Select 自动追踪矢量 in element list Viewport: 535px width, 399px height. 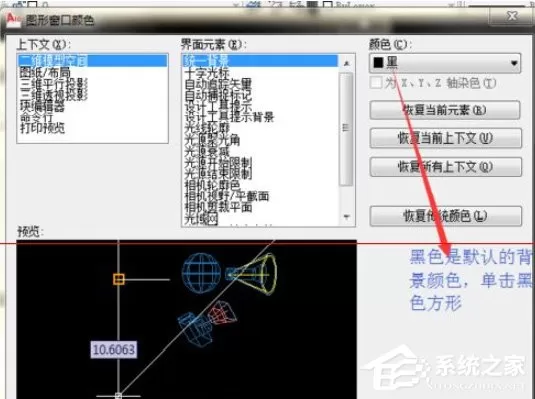coord(218,84)
